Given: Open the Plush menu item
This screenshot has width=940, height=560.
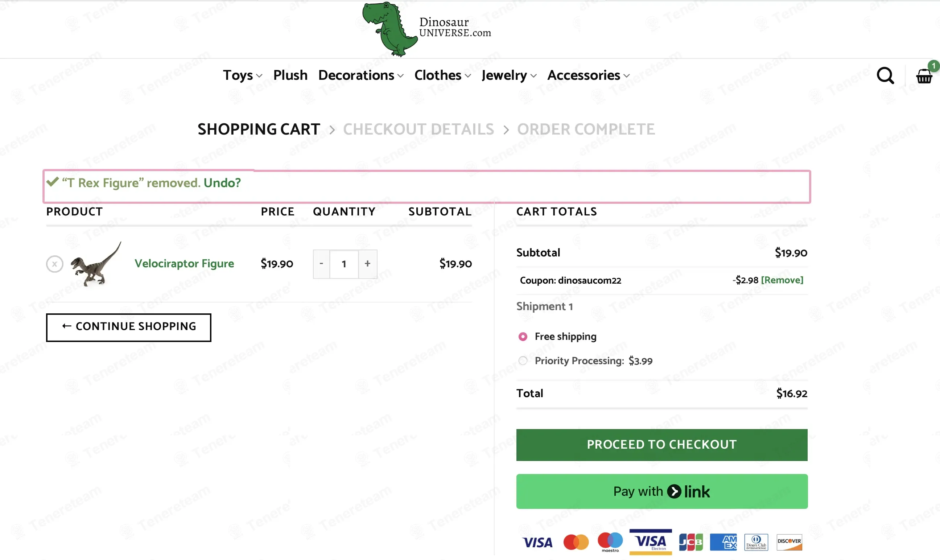Looking at the screenshot, I should coord(290,75).
